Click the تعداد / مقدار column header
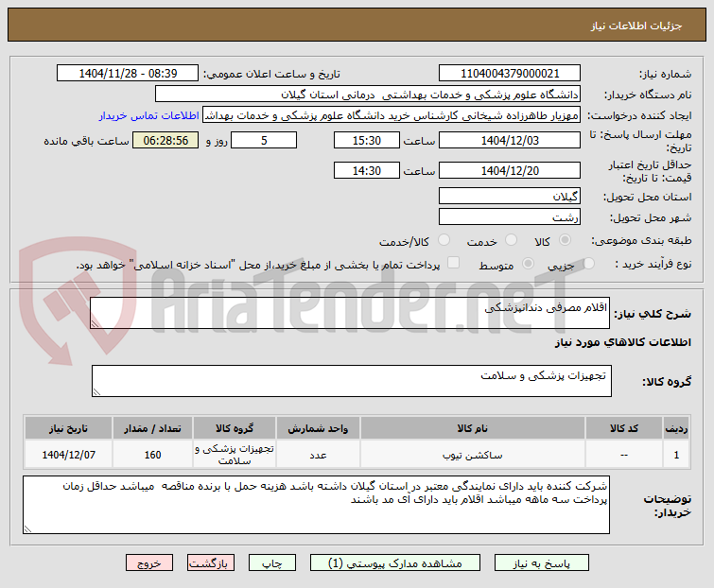714x588 pixels. click(x=152, y=428)
